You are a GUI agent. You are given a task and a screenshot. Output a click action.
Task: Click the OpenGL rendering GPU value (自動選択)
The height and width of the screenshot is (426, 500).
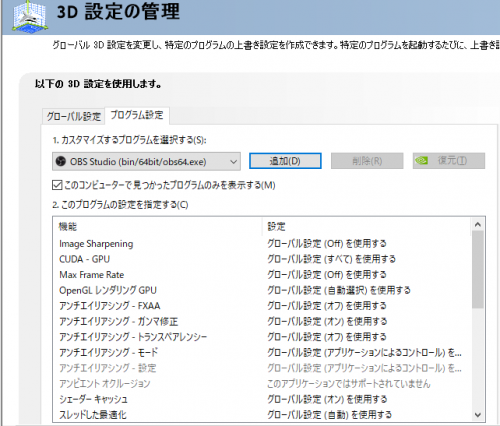point(339,290)
